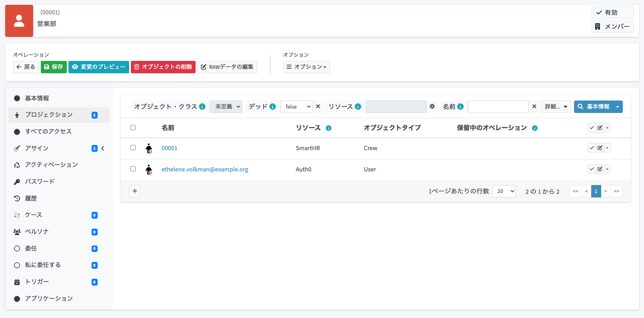
Task: Click info icon beside 保留中のオペレーション header
Action: coord(535,128)
